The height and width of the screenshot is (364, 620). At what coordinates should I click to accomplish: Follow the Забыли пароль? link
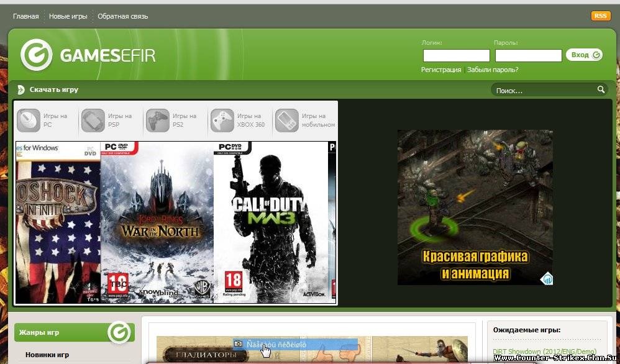[493, 70]
